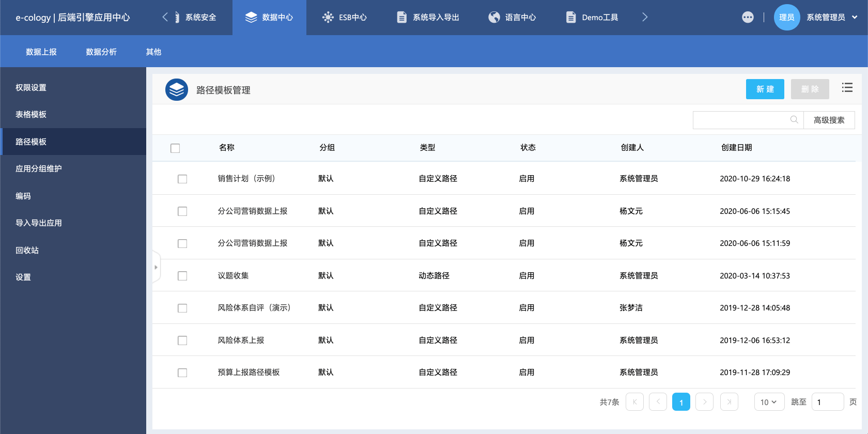Check the 风险体系自评（演示）row checkbox
Screen dimensions: 868x434
click(x=182, y=308)
